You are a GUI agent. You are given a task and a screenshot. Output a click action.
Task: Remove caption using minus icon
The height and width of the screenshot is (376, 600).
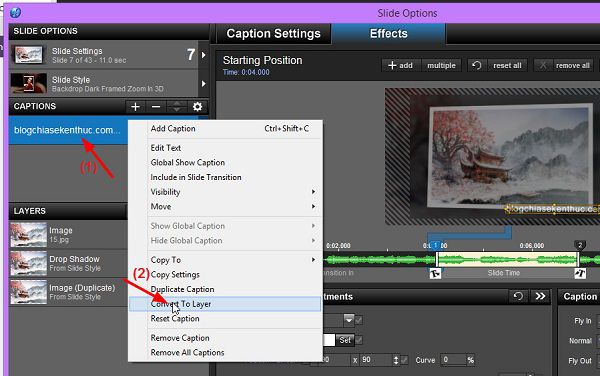pos(156,107)
